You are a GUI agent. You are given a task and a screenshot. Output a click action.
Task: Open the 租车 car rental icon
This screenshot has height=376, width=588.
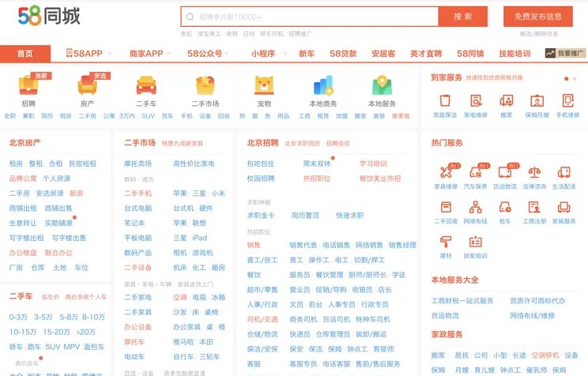(505, 207)
